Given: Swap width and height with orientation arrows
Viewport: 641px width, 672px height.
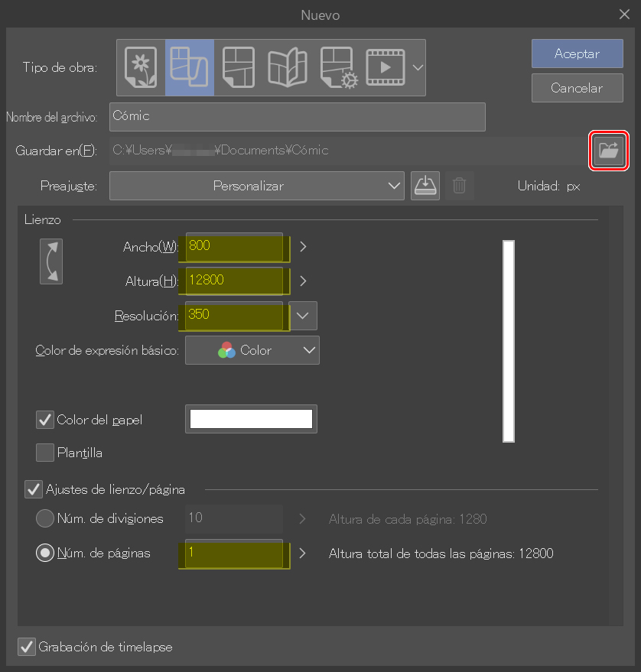Looking at the screenshot, I should 51,261.
